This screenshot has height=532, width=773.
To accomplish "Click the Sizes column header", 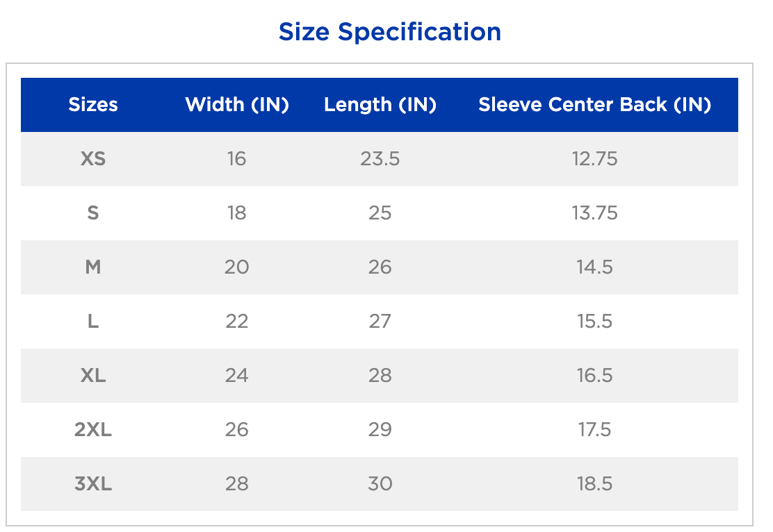I will [x=93, y=105].
